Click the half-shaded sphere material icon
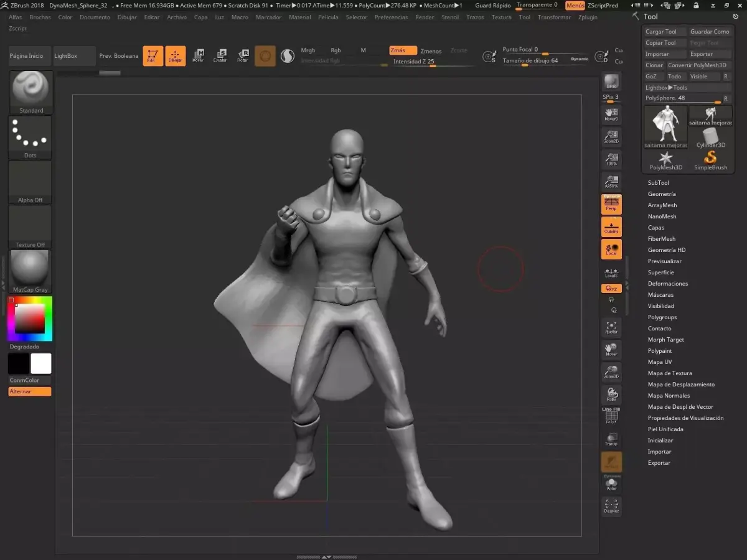 click(287, 56)
